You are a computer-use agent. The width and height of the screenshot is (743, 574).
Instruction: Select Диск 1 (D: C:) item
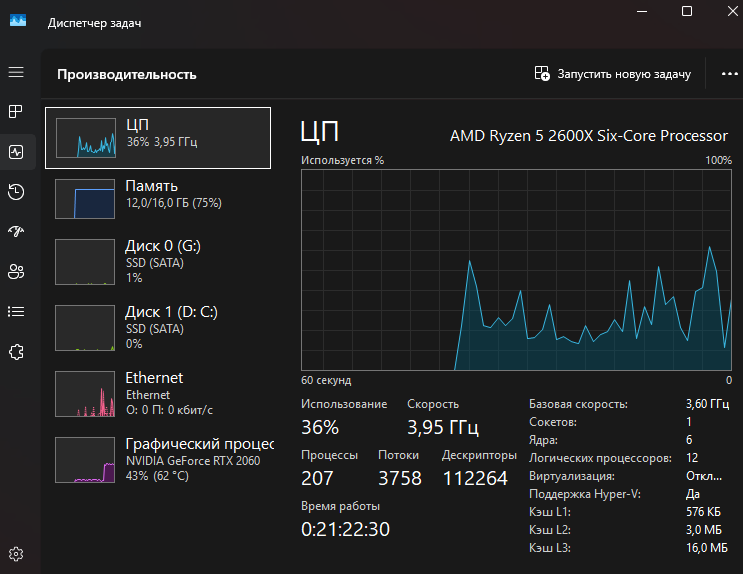158,326
